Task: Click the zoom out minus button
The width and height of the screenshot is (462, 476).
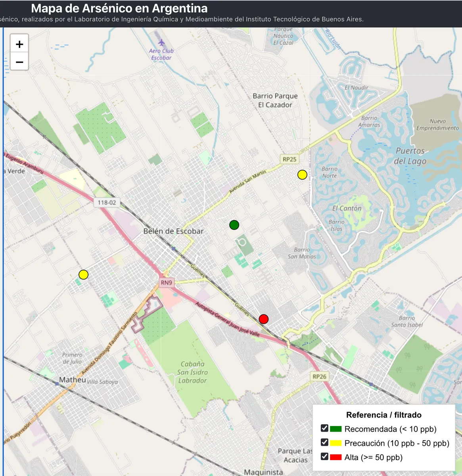Action: pos(19,62)
